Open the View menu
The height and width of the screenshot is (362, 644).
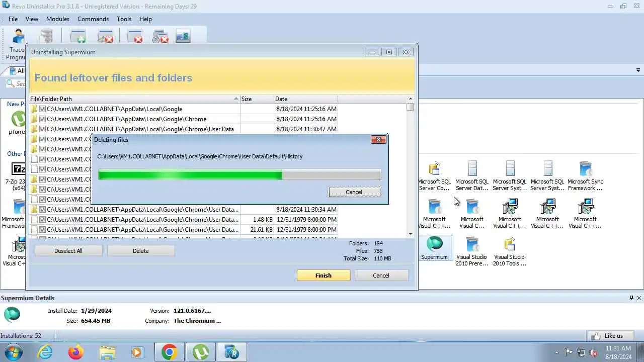click(32, 19)
